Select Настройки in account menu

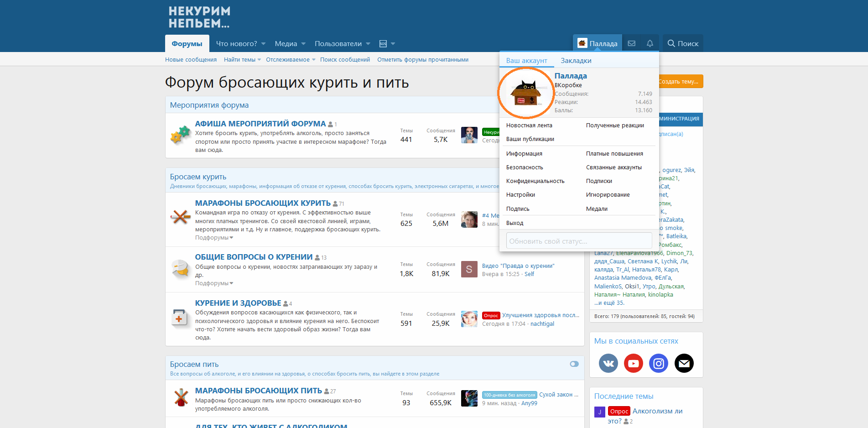click(x=520, y=195)
